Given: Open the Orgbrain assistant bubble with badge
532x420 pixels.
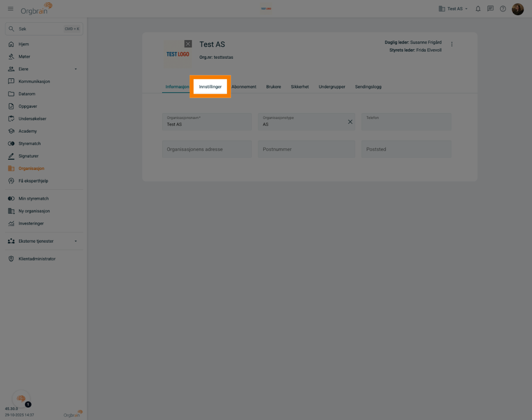Looking at the screenshot, I should click(x=21, y=399).
